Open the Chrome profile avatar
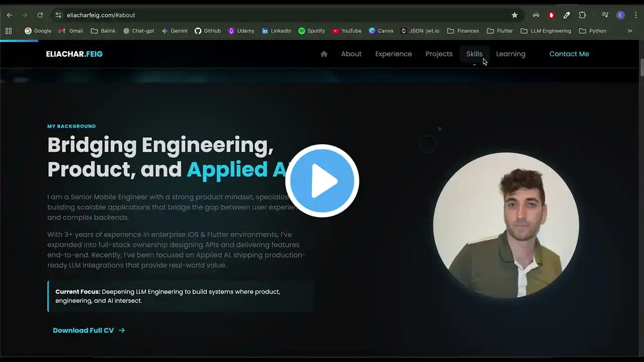Screen dimensions: 644x362 (x=620, y=15)
